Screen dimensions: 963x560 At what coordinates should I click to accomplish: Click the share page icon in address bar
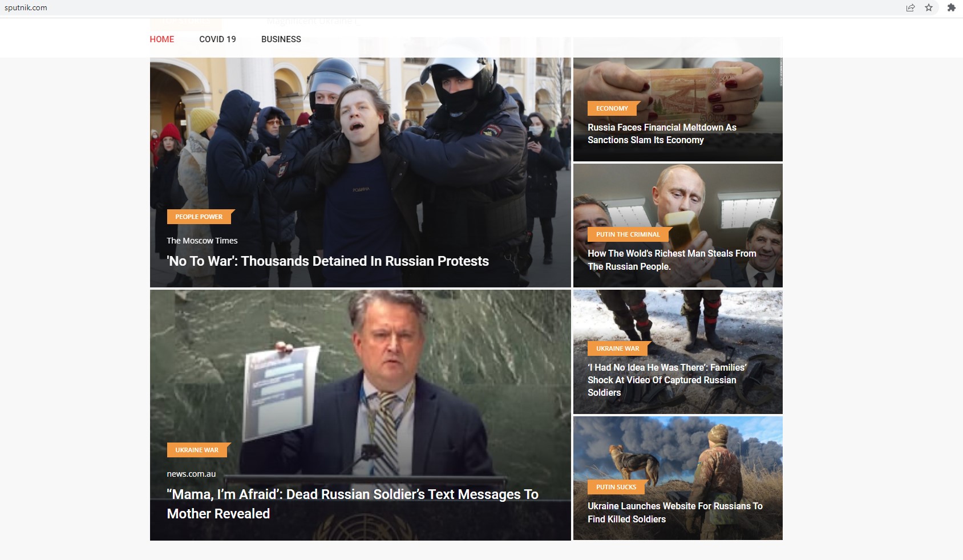910,7
